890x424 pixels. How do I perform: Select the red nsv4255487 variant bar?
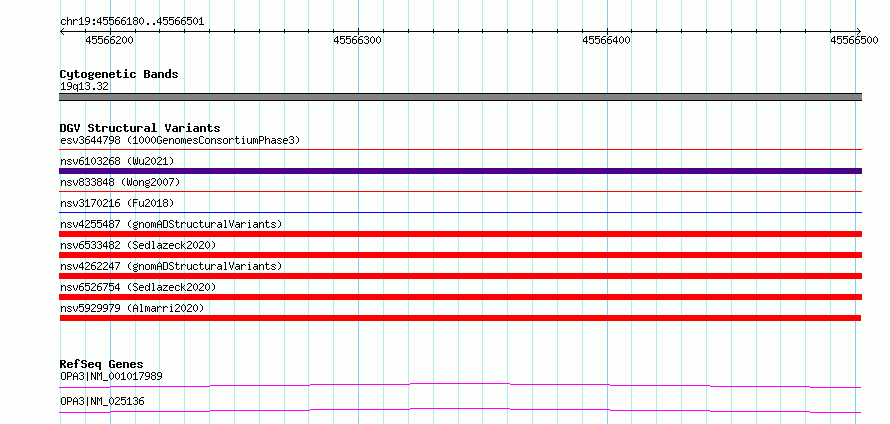coord(461,234)
